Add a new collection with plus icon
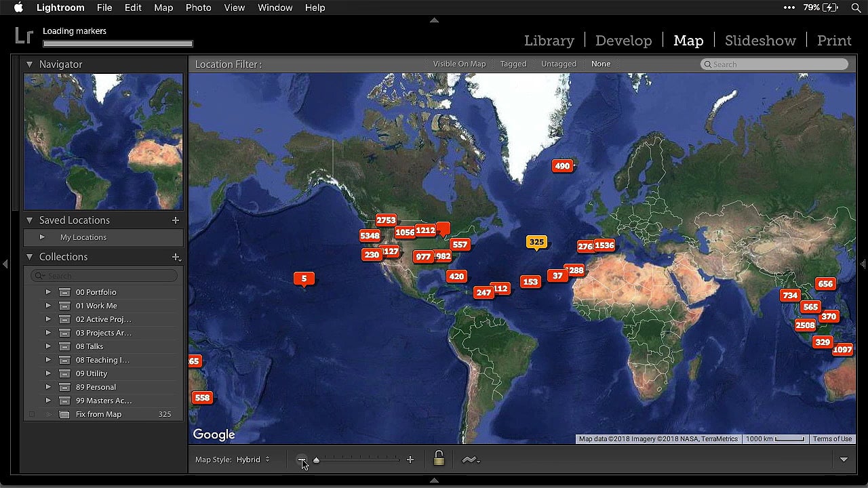 [176, 257]
